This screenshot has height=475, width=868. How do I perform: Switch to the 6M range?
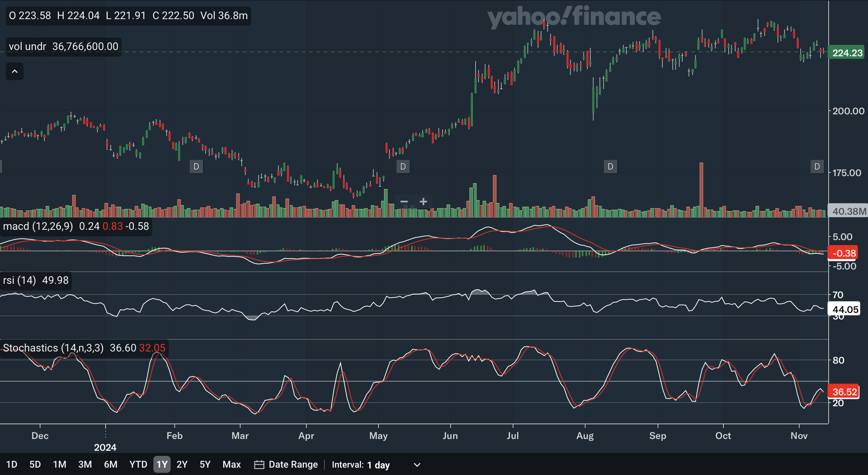click(110, 464)
